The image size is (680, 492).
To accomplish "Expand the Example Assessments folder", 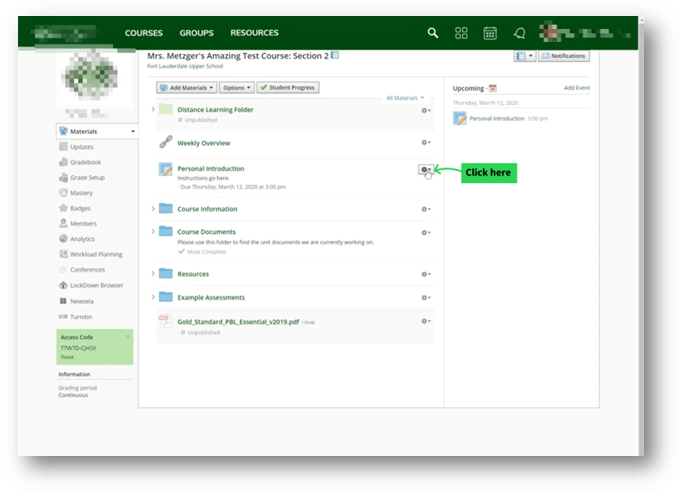I will [x=153, y=297].
